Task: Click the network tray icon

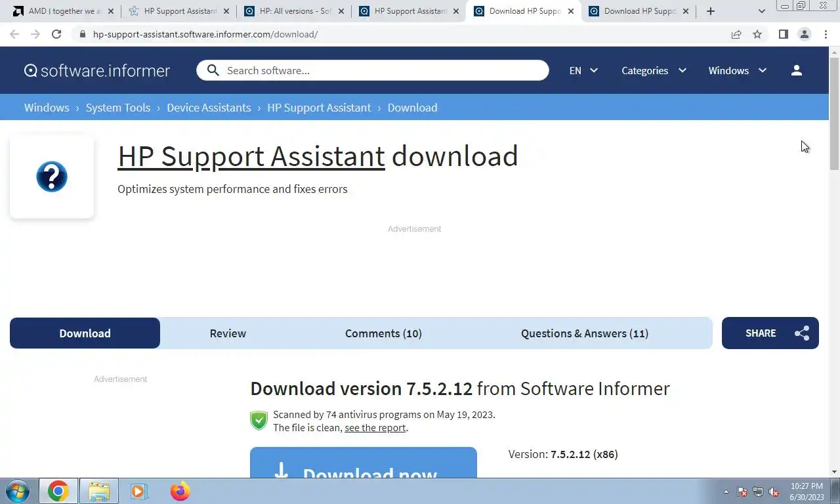Action: [x=758, y=492]
